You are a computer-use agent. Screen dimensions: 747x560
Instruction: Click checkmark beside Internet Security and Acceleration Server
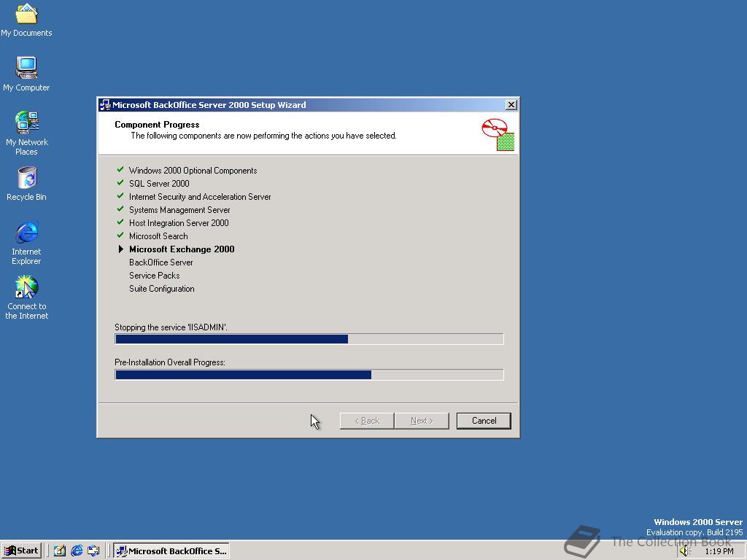120,195
